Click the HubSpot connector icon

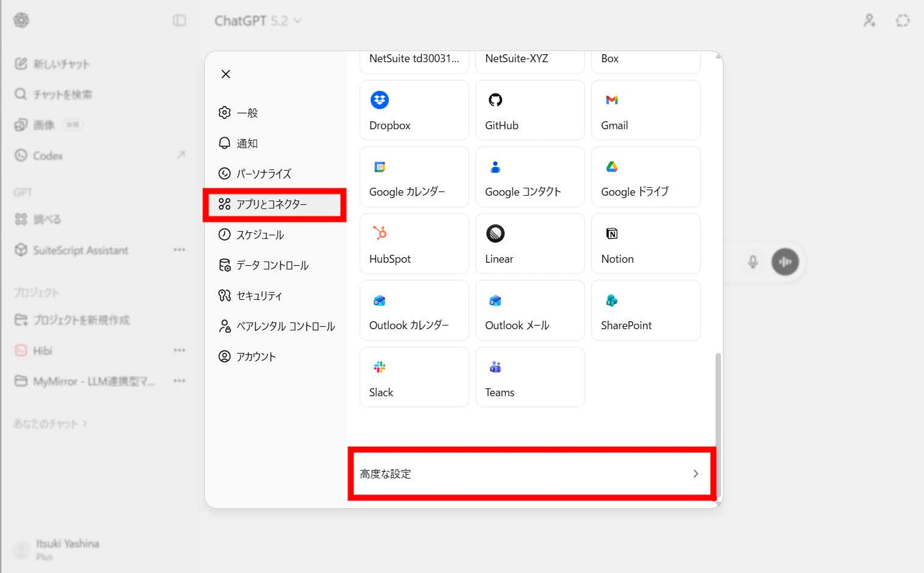(380, 233)
